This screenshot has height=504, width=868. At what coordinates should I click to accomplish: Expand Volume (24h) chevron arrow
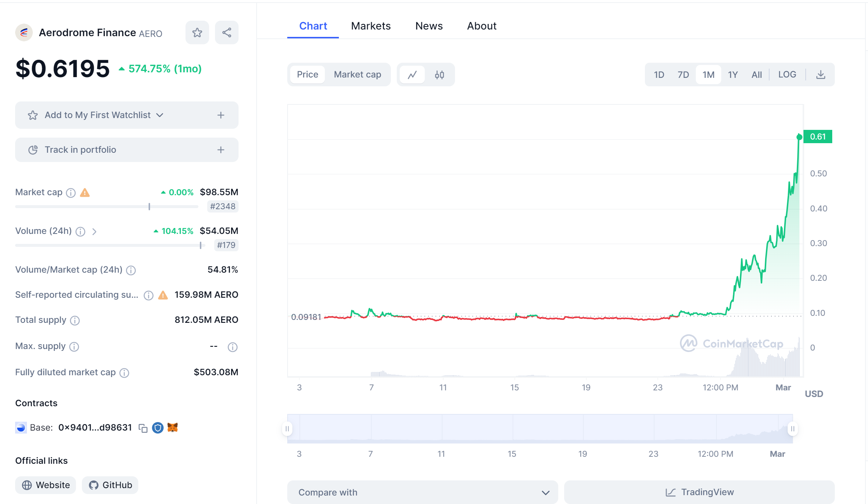pos(94,231)
